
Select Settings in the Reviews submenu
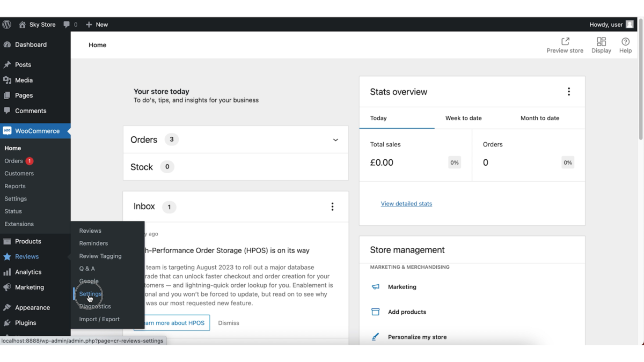pos(90,294)
